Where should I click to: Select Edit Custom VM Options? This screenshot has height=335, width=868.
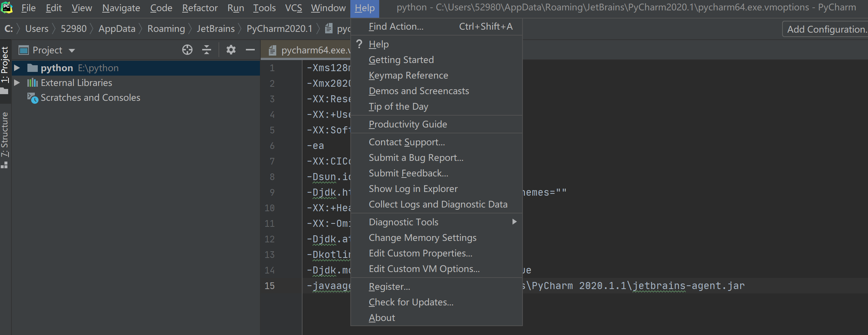coord(437,269)
